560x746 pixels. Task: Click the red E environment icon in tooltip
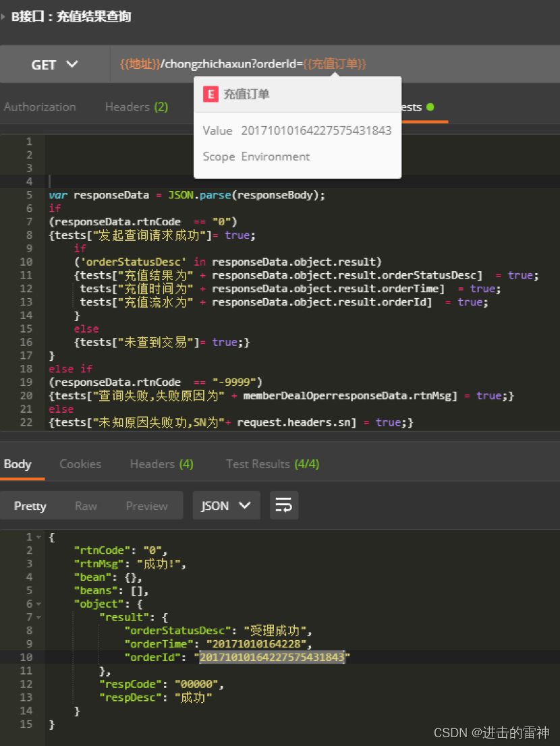coord(211,94)
